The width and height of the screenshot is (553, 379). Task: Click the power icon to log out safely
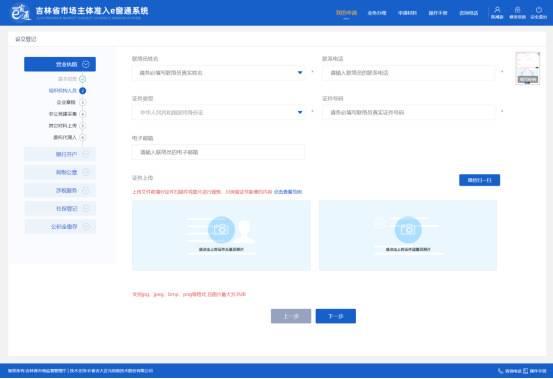coord(539,10)
